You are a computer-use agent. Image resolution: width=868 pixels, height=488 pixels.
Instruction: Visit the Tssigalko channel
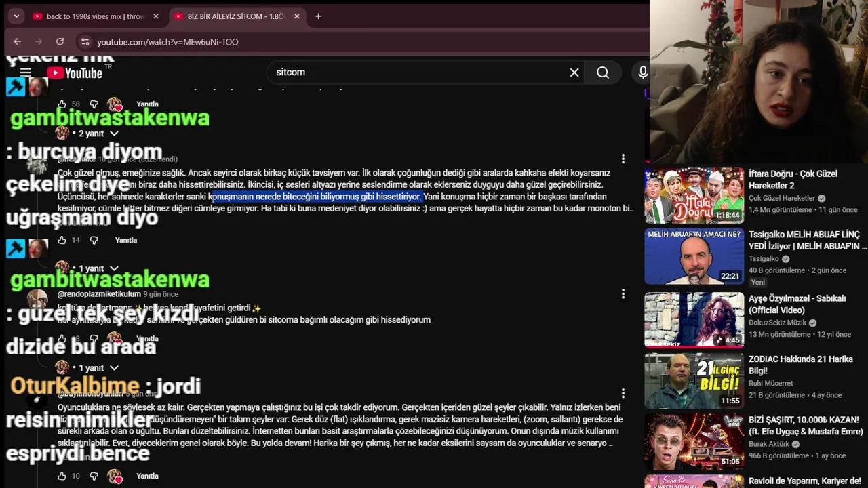click(764, 259)
